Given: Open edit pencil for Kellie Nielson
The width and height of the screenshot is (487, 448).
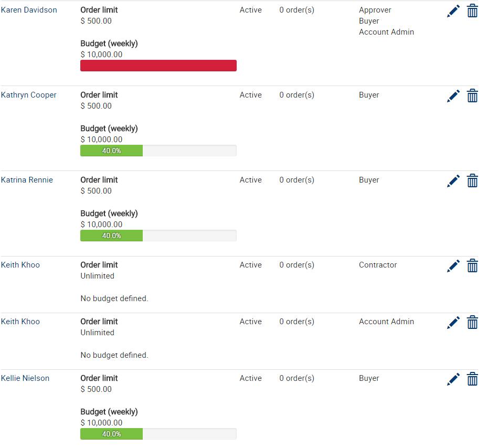Looking at the screenshot, I should pos(453,379).
